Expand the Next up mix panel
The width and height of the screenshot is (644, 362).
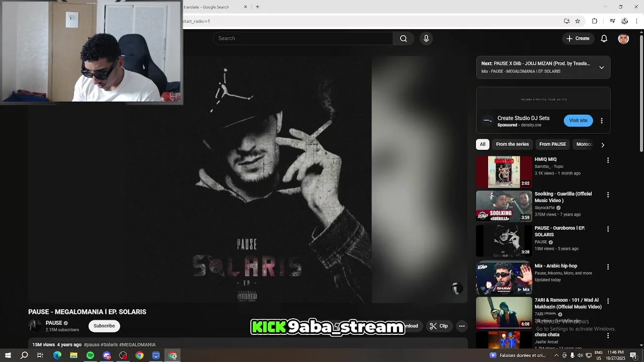(x=602, y=67)
